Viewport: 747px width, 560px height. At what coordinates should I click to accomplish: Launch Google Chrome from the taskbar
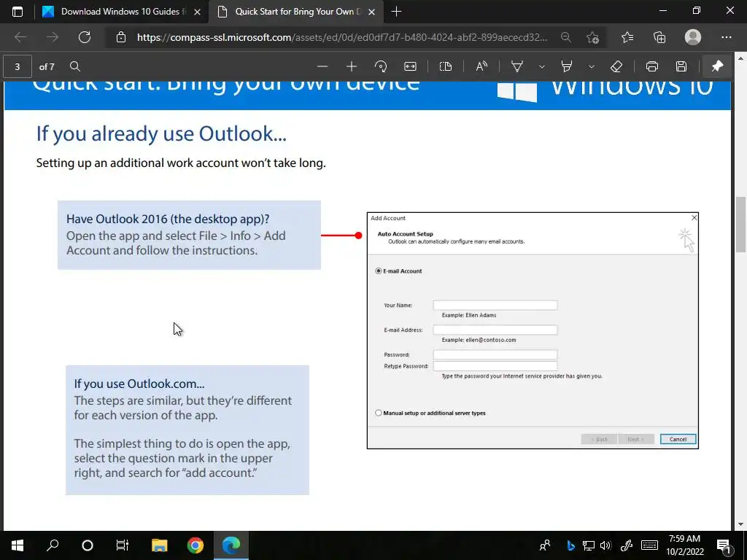coord(196,545)
